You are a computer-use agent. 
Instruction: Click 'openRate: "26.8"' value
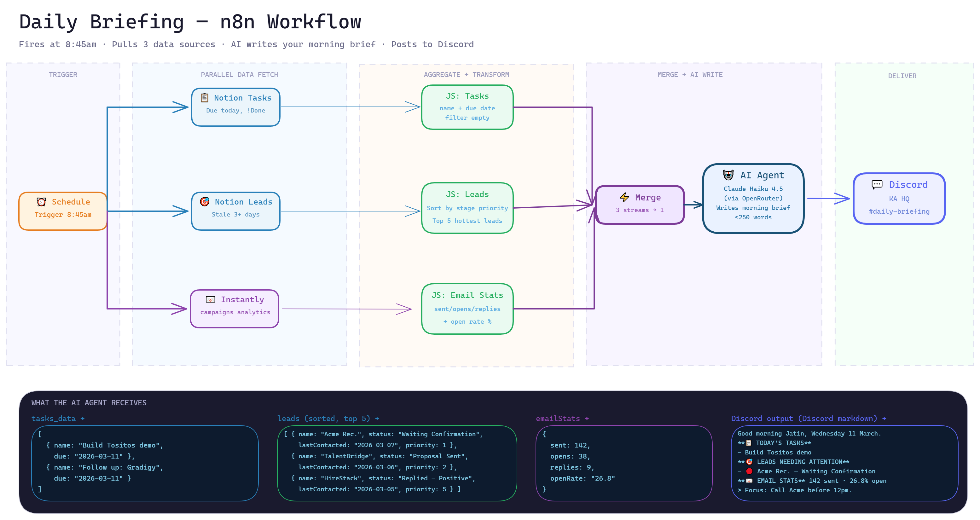pos(583,478)
